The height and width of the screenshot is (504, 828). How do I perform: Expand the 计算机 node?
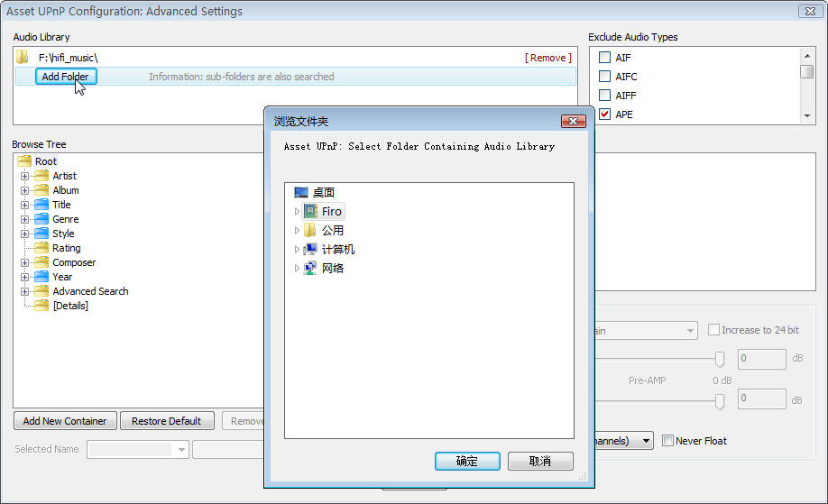[x=297, y=249]
